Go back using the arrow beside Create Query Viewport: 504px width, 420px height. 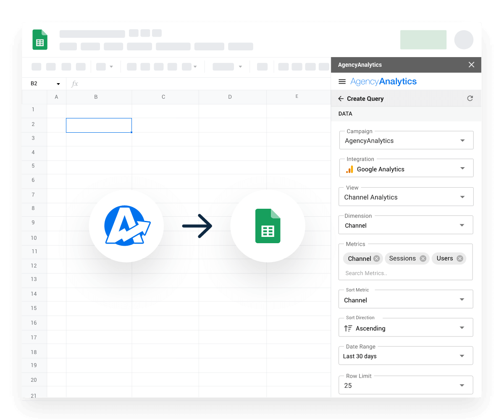341,99
